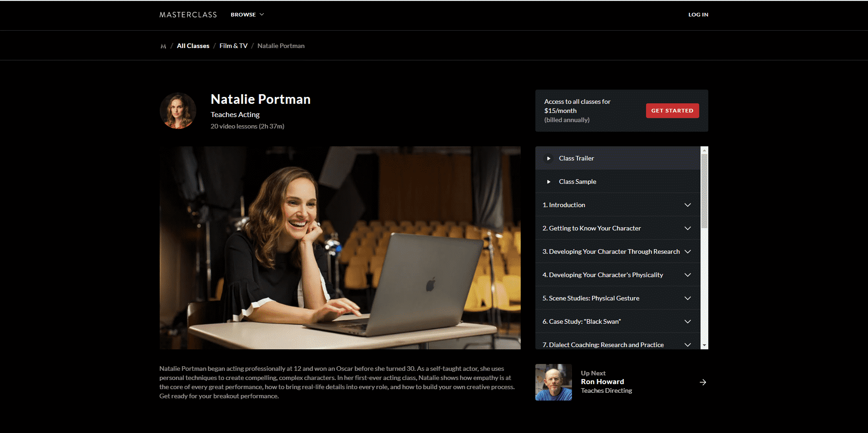
Task: Select 2. Getting to Know Your Character title
Action: (592, 228)
